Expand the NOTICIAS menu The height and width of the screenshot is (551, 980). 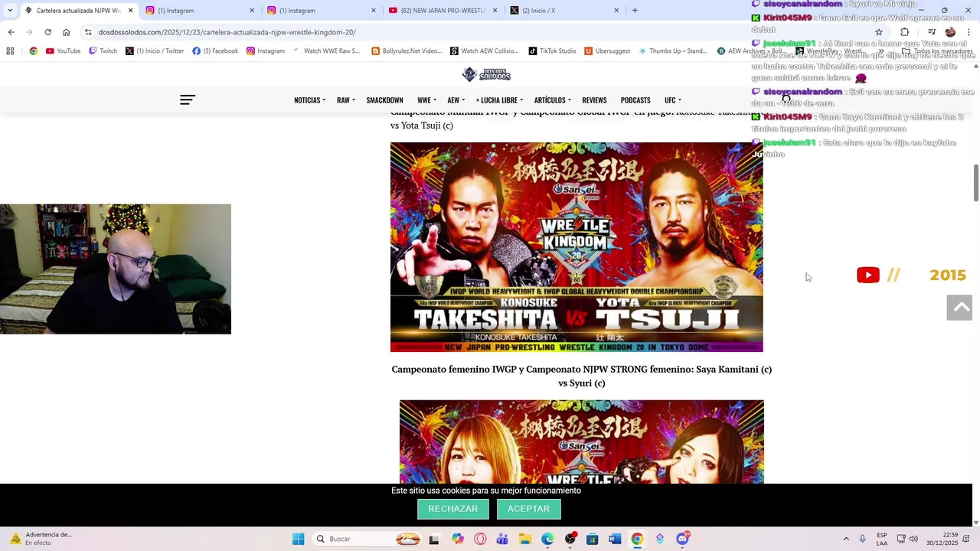[x=309, y=100]
